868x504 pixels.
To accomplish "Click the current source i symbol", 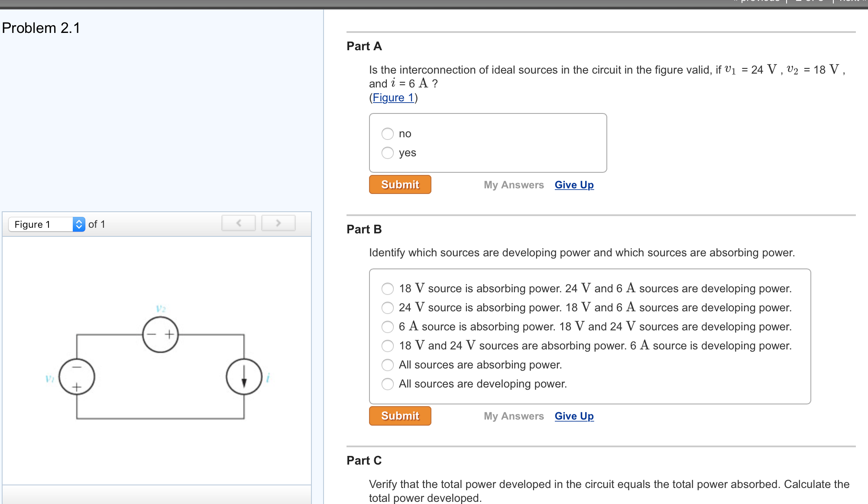I will coord(244,377).
